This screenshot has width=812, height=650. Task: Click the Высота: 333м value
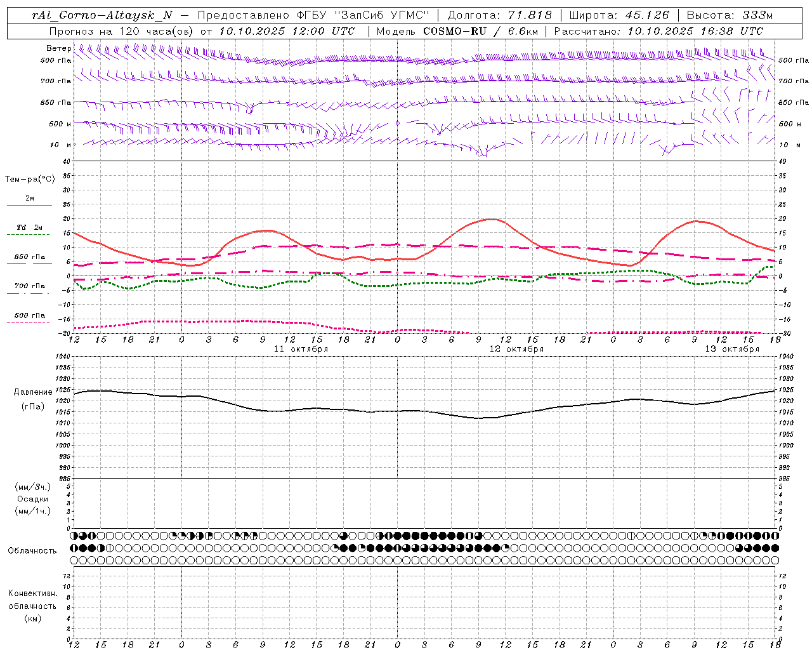coord(730,15)
